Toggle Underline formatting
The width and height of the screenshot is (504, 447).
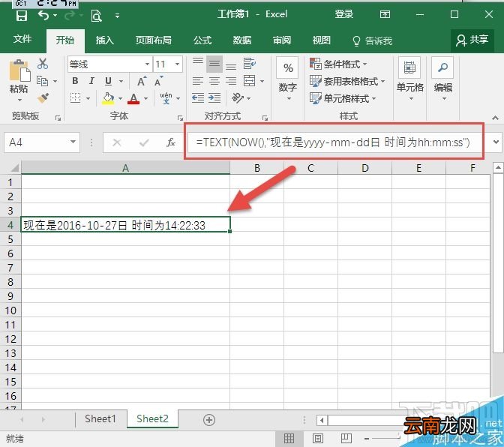(108, 81)
